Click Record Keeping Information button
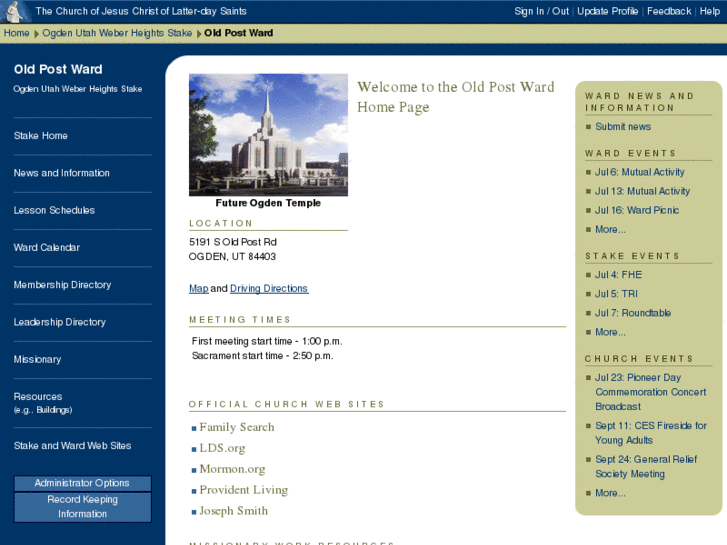This screenshot has height=545, width=727. 83,507
